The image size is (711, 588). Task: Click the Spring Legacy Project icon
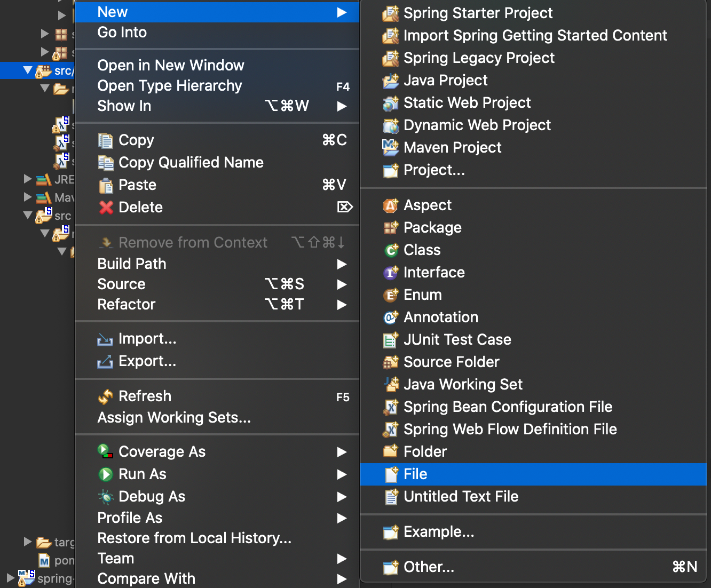click(x=391, y=58)
